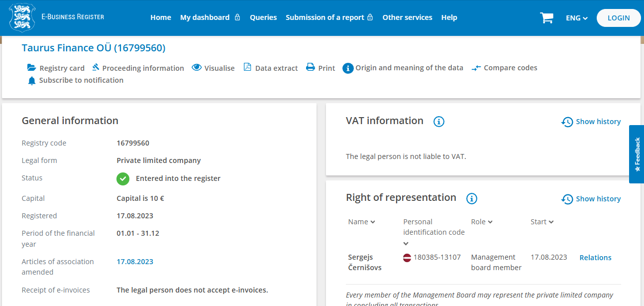Click the Registry card folder icon
This screenshot has height=306, width=644.
(32, 68)
